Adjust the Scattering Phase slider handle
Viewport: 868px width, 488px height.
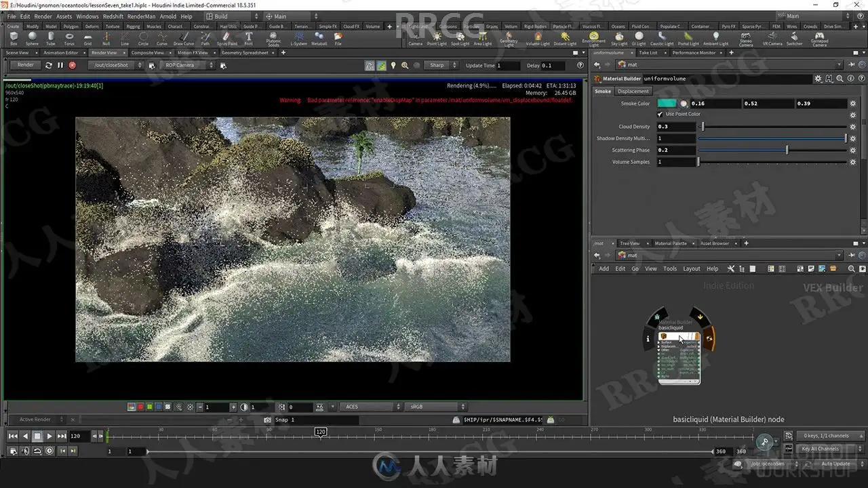pyautogui.click(x=787, y=150)
